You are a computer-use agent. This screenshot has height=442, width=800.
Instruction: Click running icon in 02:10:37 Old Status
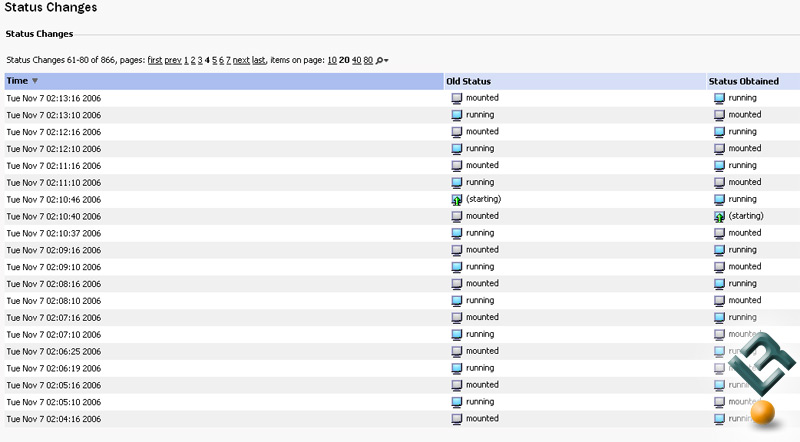pyautogui.click(x=457, y=233)
